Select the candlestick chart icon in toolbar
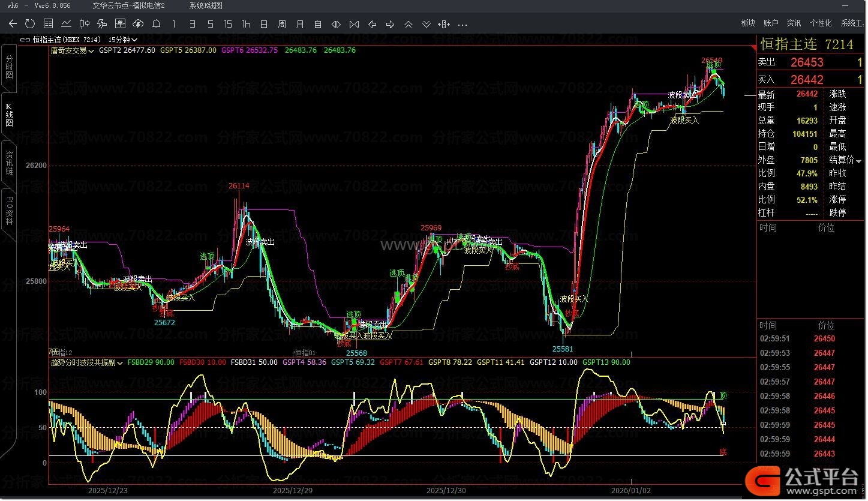The height and width of the screenshot is (501, 868). (84, 24)
